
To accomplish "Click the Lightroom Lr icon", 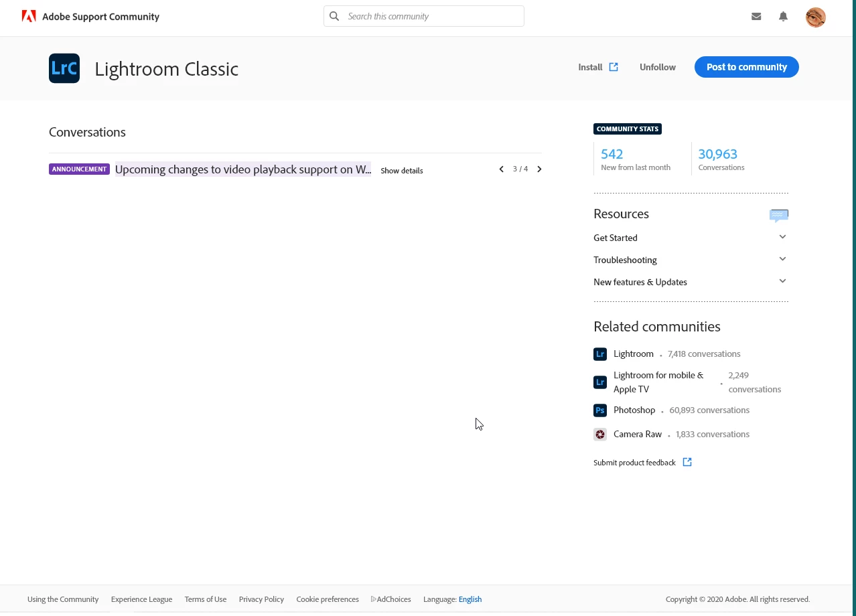I will pos(600,354).
